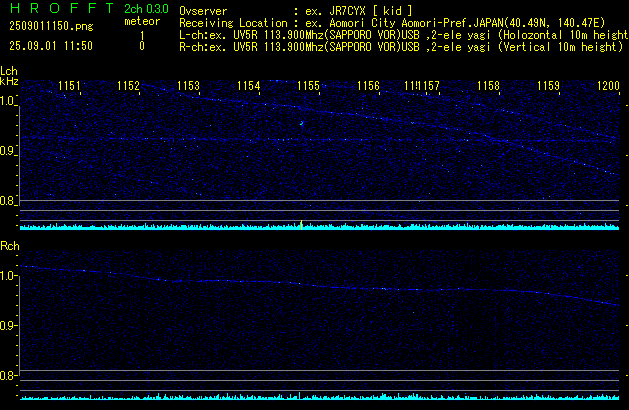Image resolution: width=629 pixels, height=410 pixels.
Task: Click the cyan signal level strip under Rch
Action: click(x=319, y=397)
